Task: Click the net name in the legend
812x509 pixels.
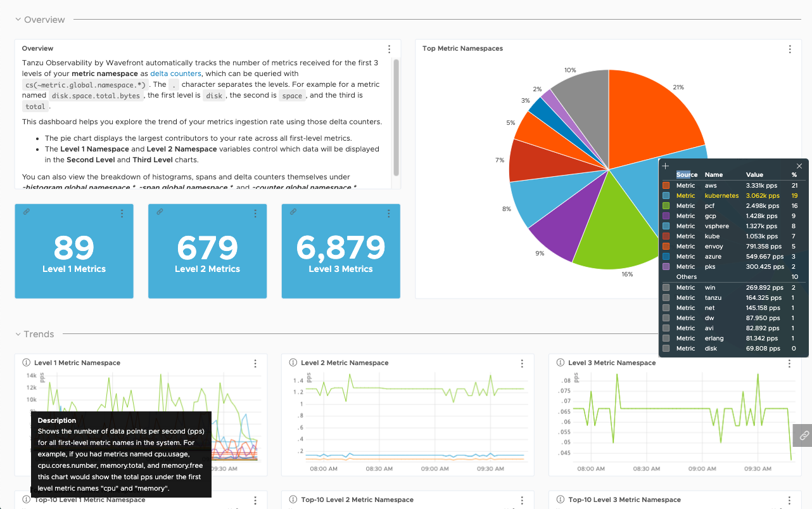Action: [x=710, y=308]
